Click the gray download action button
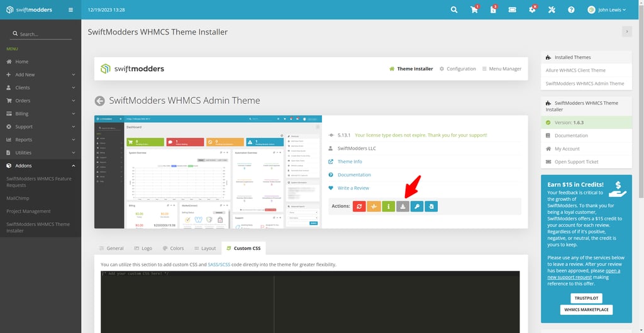Viewport: 644px width, 333px height. [402, 206]
